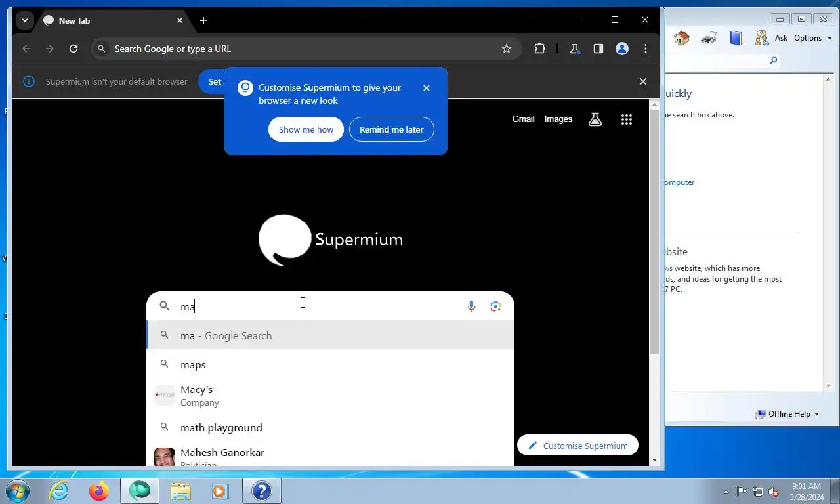Open the Options dropdown in Help window
Screen dimensions: 840x504
coord(813,38)
